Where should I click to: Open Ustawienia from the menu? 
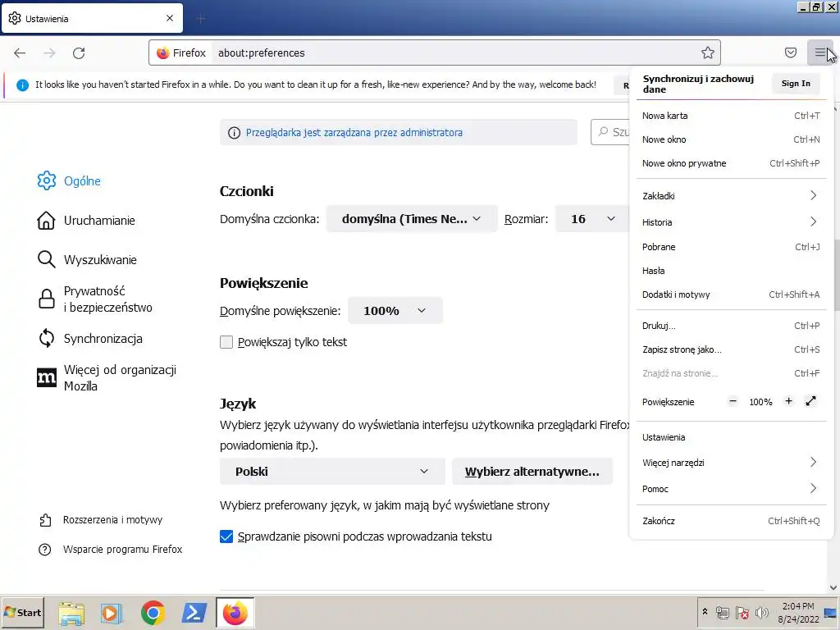pyautogui.click(x=731, y=437)
